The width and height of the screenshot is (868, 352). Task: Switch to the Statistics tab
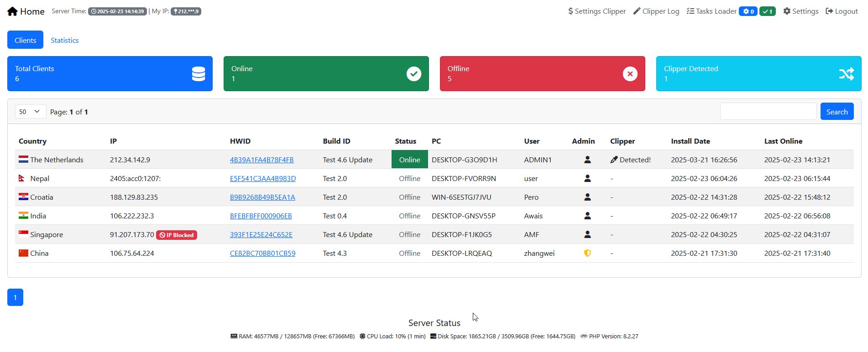pyautogui.click(x=64, y=40)
